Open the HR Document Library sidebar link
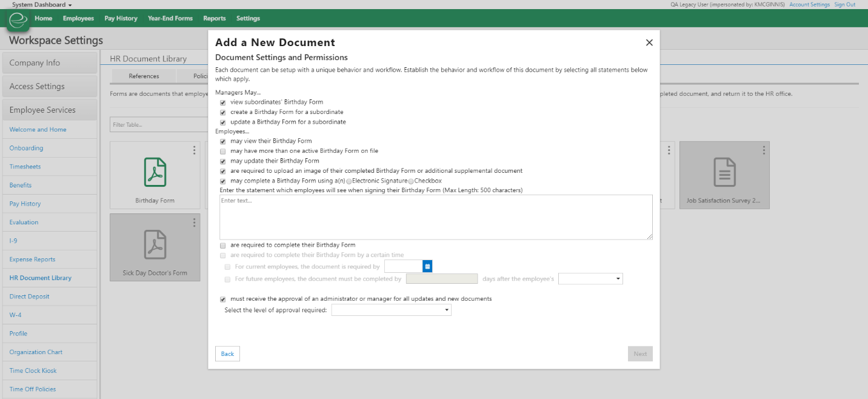868x399 pixels. 41,278
